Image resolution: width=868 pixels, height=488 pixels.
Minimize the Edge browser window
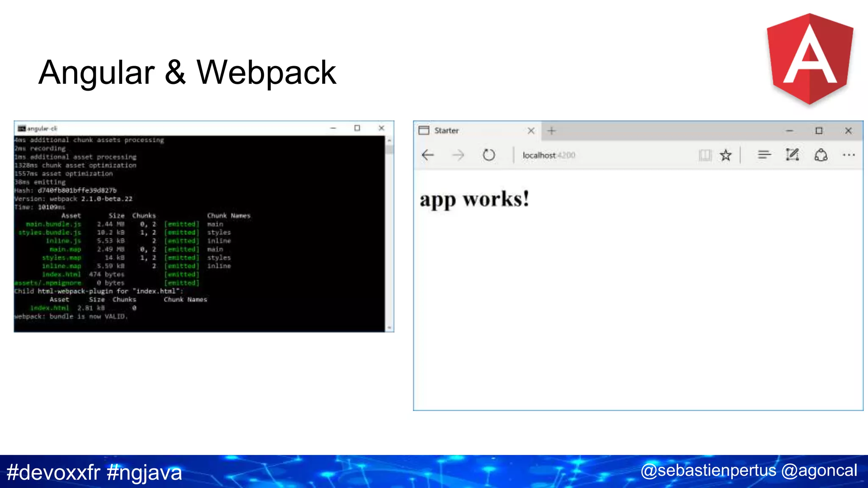coord(789,131)
